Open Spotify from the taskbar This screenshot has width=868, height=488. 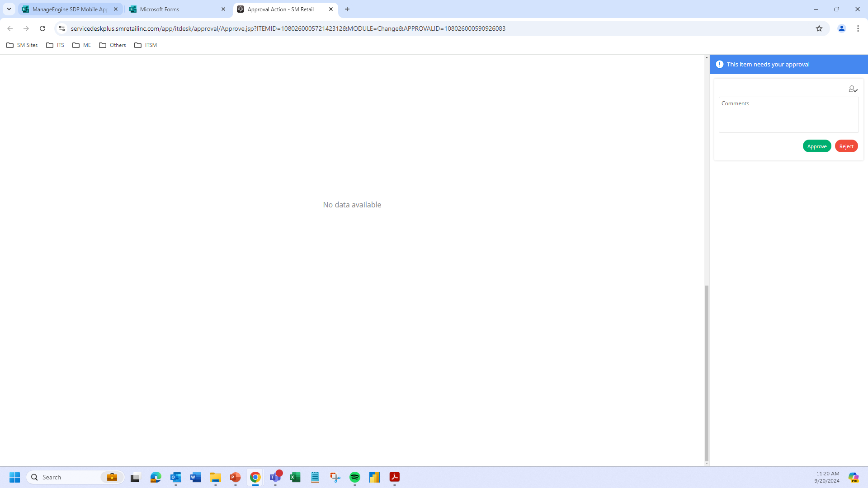coord(355,477)
